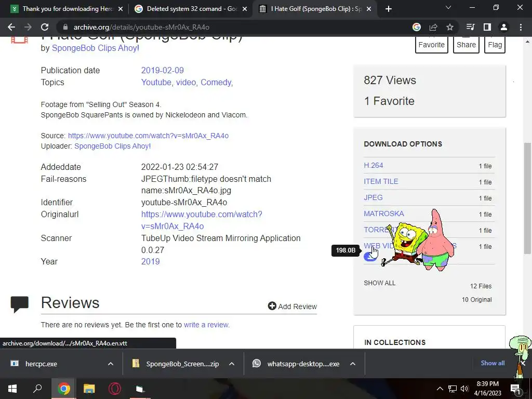Bookmark this page with the star
The width and height of the screenshot is (532, 399).
coord(450,27)
